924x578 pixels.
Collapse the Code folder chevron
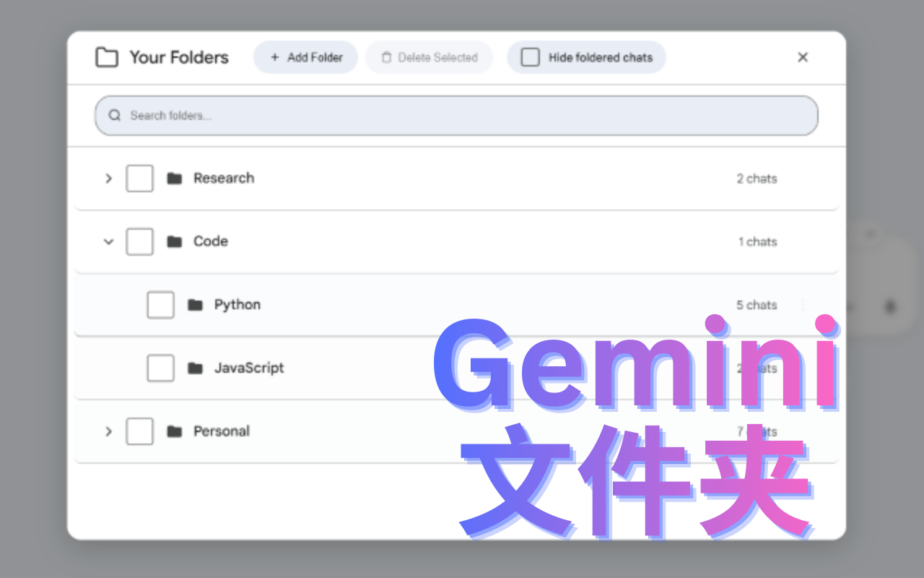click(108, 241)
